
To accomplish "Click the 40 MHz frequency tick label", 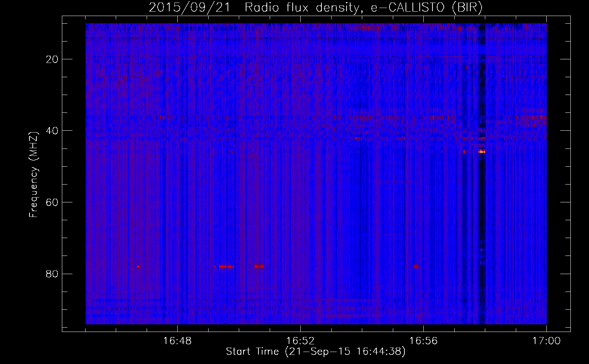I will [x=52, y=131].
